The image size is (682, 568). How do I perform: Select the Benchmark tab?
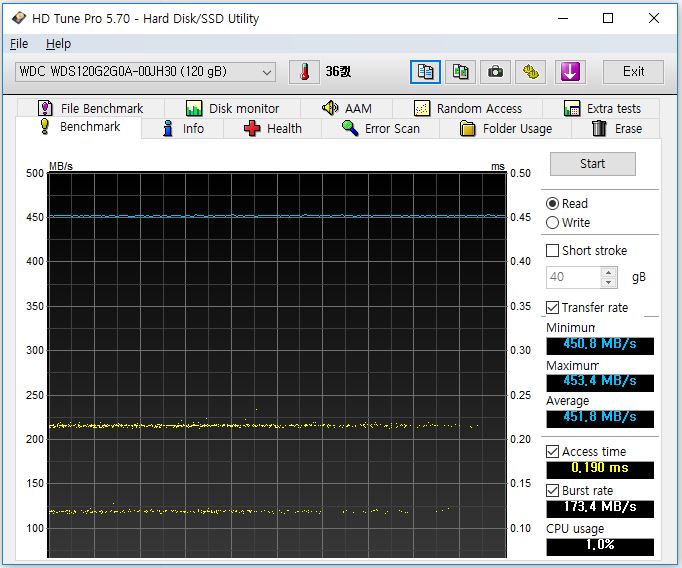click(x=79, y=127)
